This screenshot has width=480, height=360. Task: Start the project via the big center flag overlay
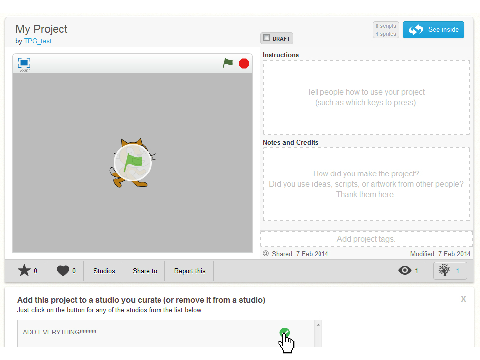(133, 162)
